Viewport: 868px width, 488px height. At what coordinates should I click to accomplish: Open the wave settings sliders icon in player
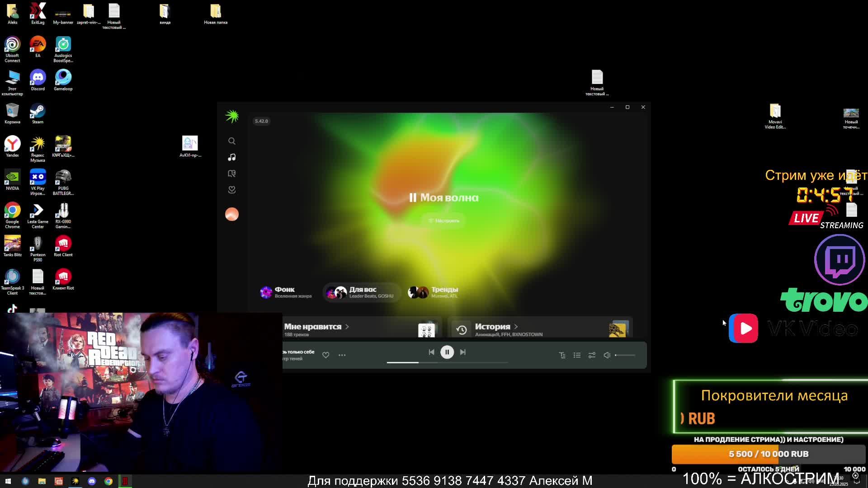(x=592, y=355)
